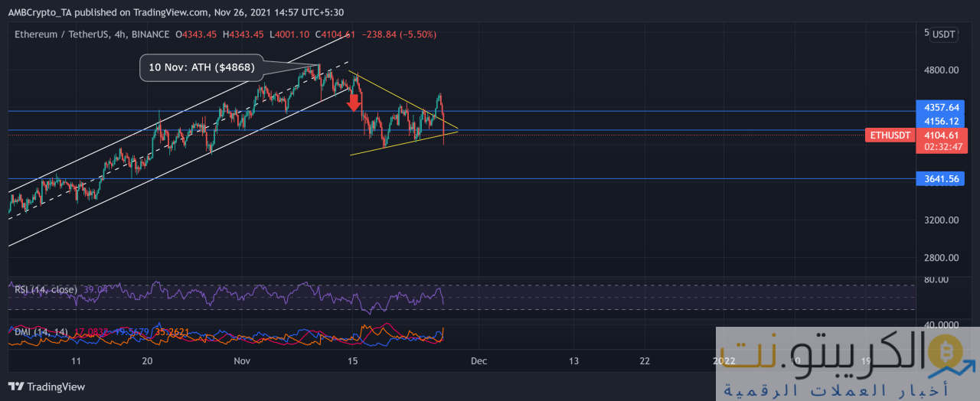Select the ETHUSDT red price tag
Viewport: 980px width, 401px height.
pyautogui.click(x=889, y=135)
